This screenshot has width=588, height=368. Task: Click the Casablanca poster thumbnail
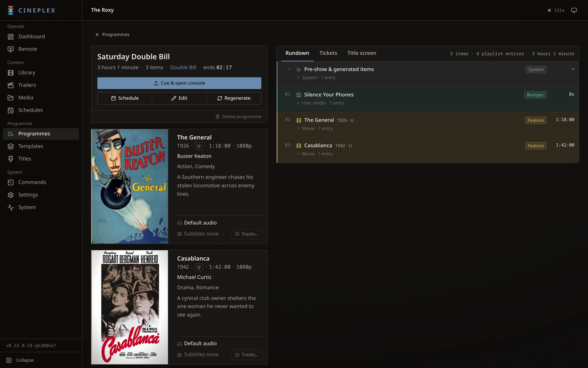130,307
